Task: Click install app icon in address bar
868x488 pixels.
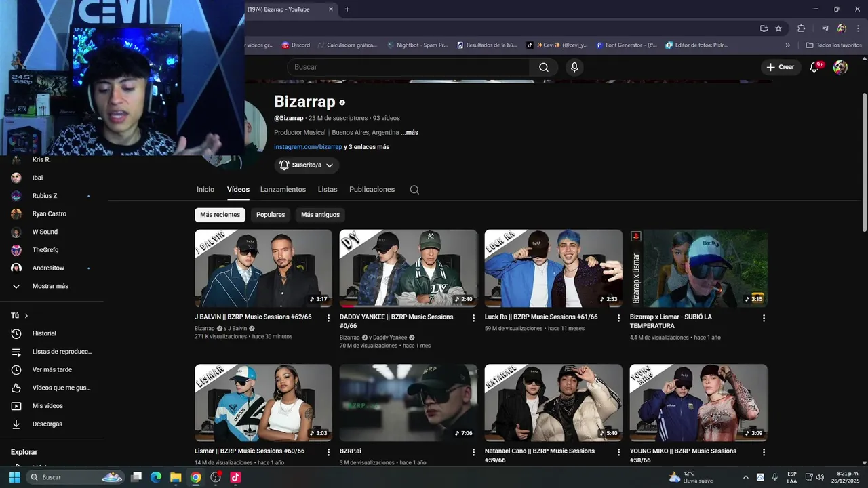Action: coord(764,28)
